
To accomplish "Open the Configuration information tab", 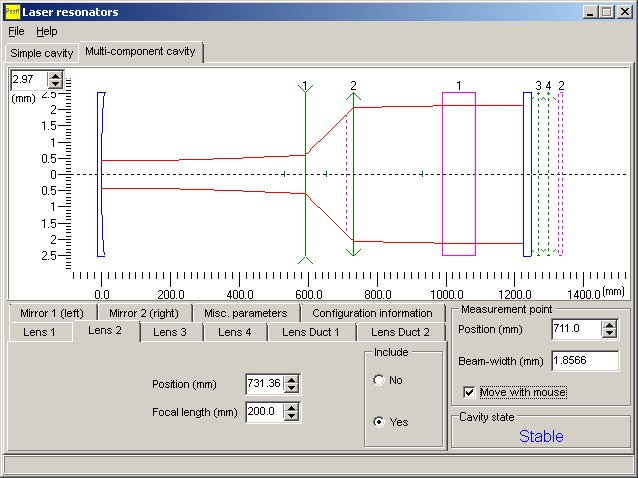I will click(x=372, y=313).
